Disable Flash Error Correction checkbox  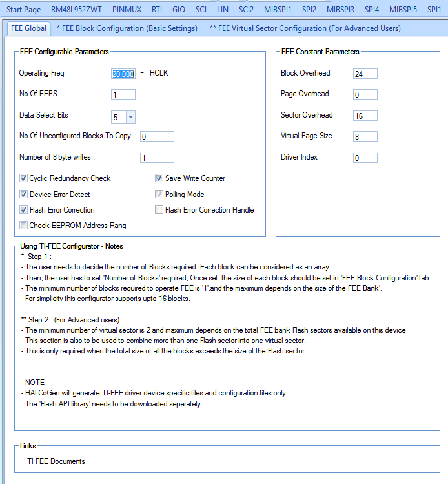pyautogui.click(x=23, y=210)
